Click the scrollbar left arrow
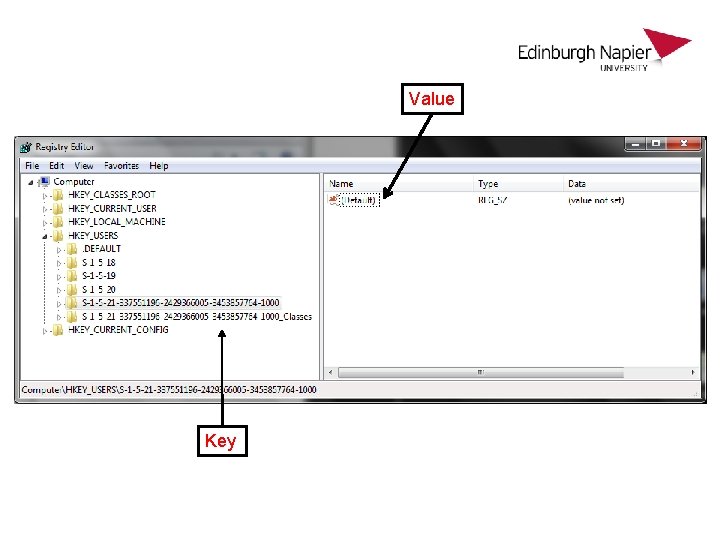This screenshot has width=720, height=540. click(331, 372)
